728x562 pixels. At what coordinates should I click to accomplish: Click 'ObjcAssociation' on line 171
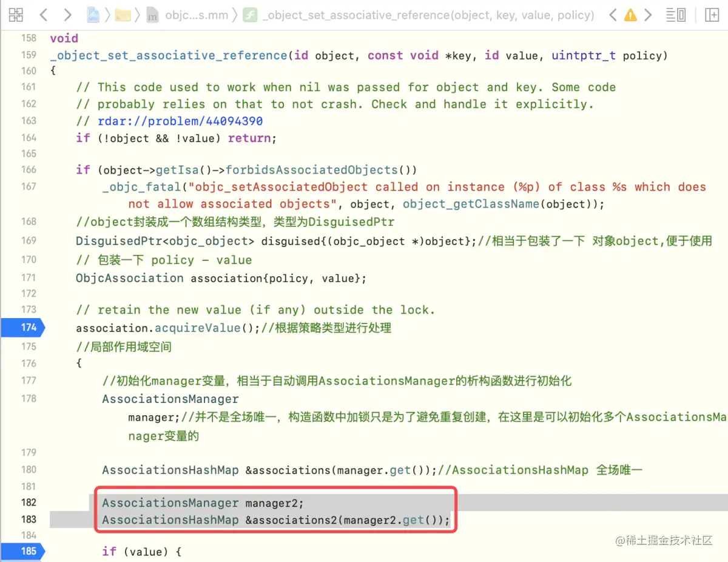coord(130,278)
